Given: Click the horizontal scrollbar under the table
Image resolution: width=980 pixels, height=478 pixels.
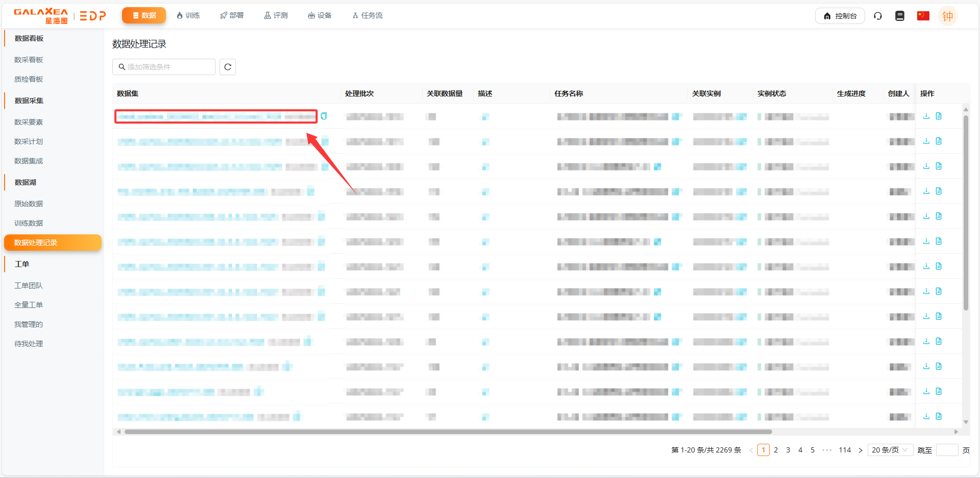Looking at the screenshot, I should (x=448, y=432).
